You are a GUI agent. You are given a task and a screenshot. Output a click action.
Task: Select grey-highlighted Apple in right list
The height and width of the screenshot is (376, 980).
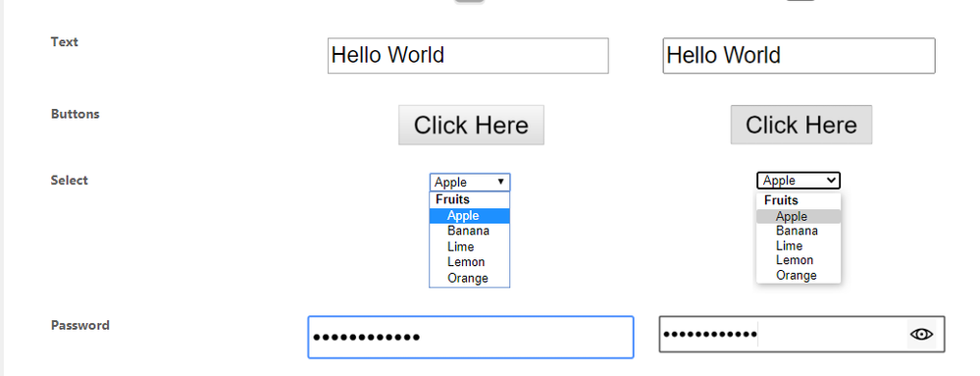[x=799, y=216]
